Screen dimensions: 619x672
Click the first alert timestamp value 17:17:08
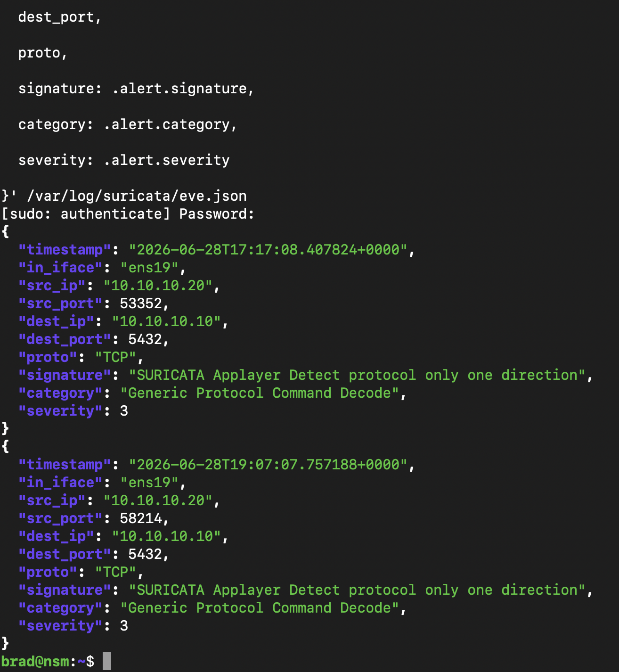point(268,249)
